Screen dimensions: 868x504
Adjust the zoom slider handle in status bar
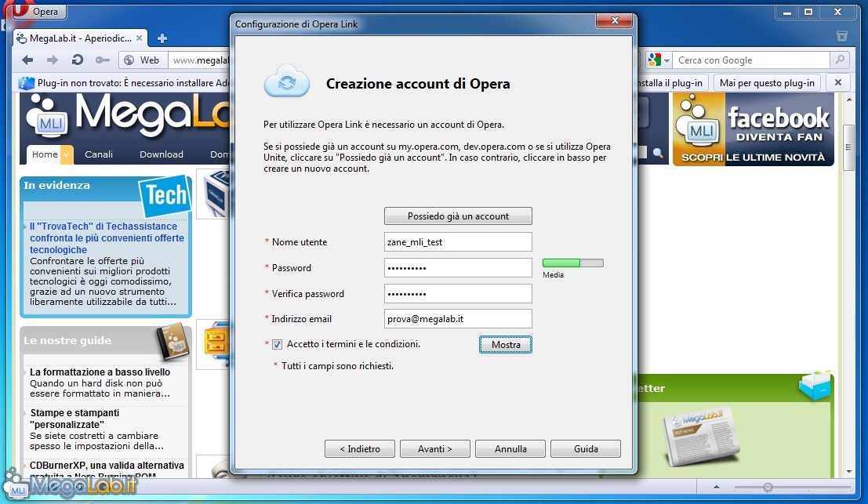pos(768,487)
